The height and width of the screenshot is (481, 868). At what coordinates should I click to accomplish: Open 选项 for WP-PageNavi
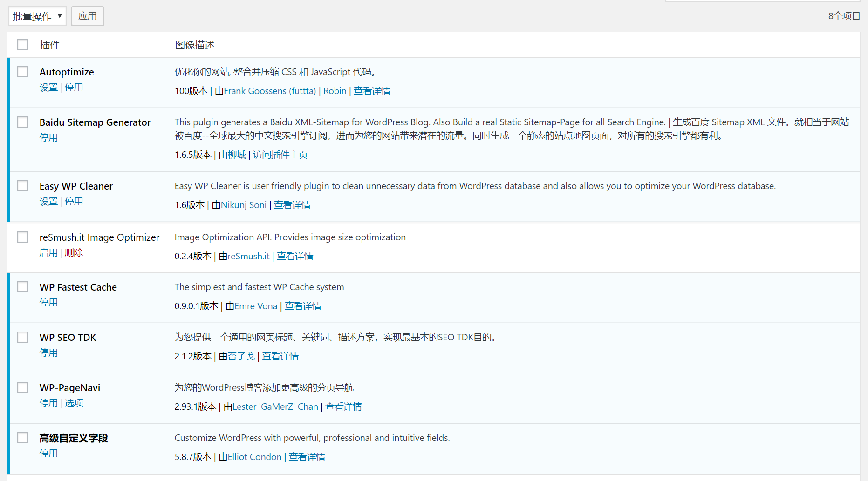[x=74, y=403]
